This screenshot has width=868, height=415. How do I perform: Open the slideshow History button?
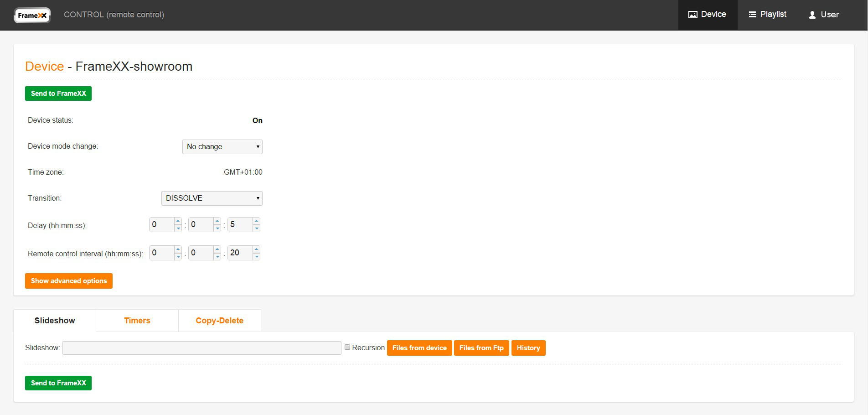click(528, 348)
